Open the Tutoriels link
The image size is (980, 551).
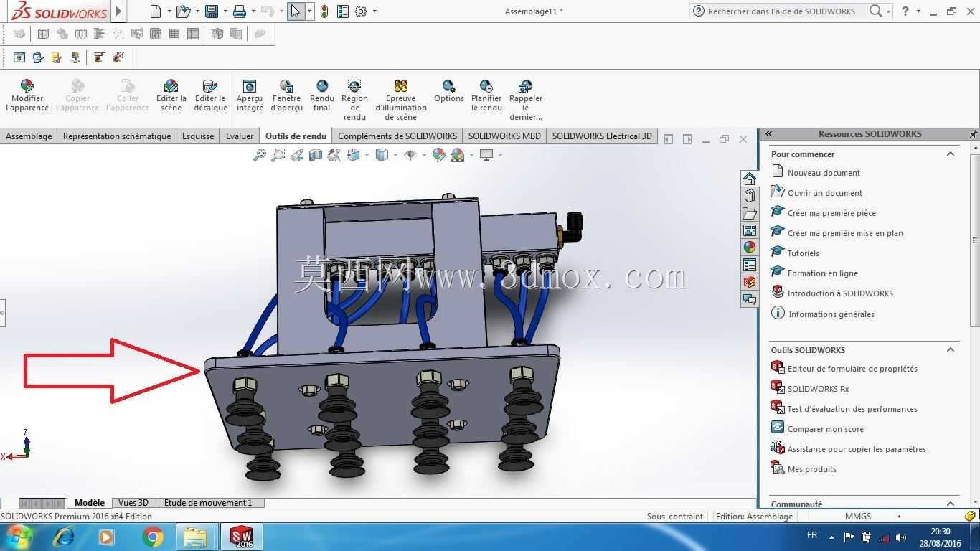[803, 253]
